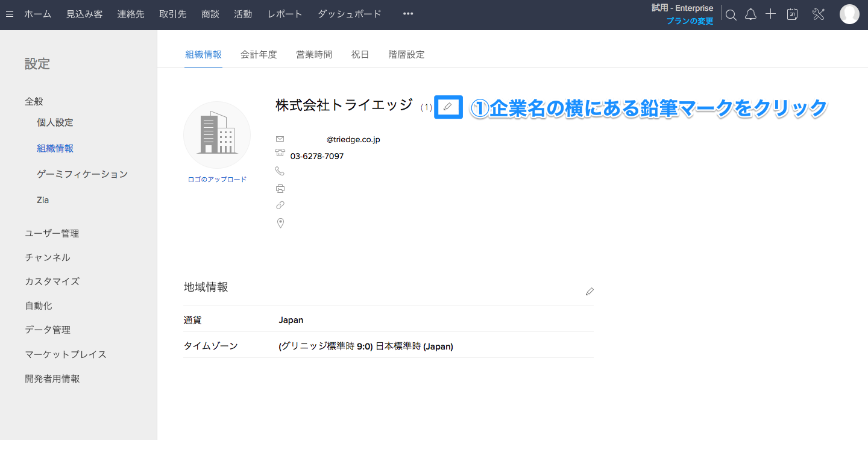Expand ユーザー管理 section
The image size is (868, 458).
[x=52, y=233]
